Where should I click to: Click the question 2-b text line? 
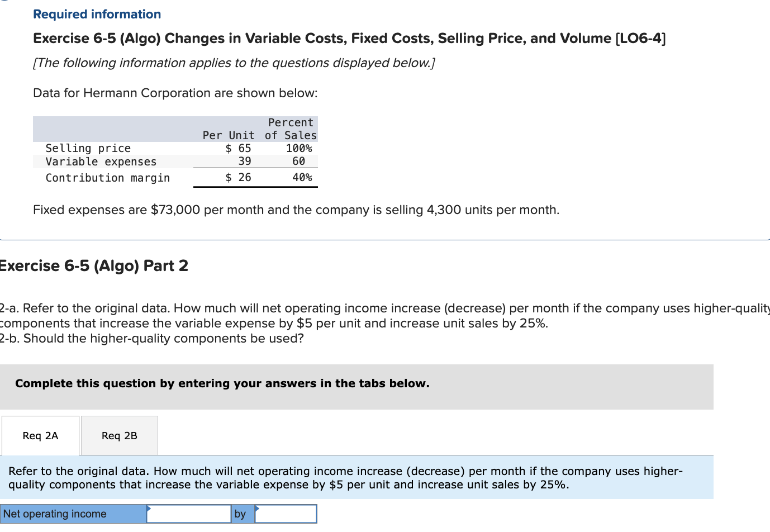point(151,338)
